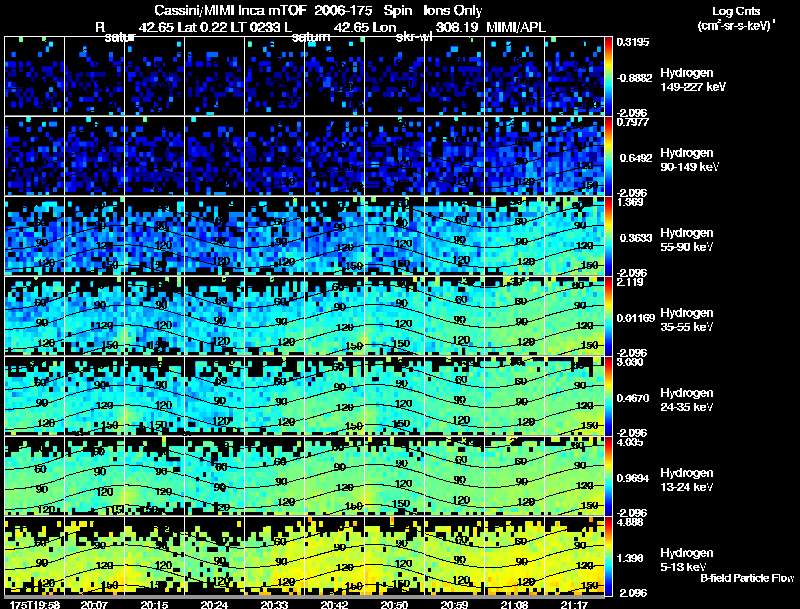Click the '21:17' time axis label
This screenshot has height=609, width=800.
(x=574, y=604)
